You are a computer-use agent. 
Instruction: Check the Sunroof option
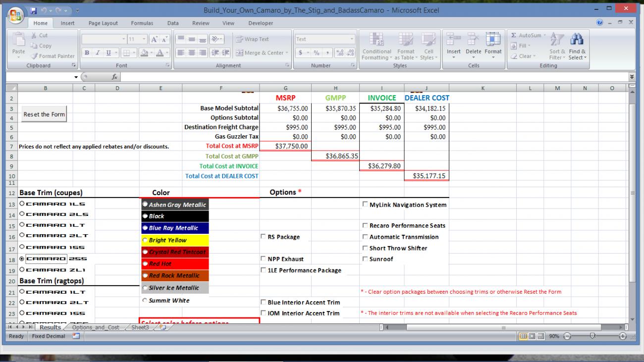[x=365, y=259]
